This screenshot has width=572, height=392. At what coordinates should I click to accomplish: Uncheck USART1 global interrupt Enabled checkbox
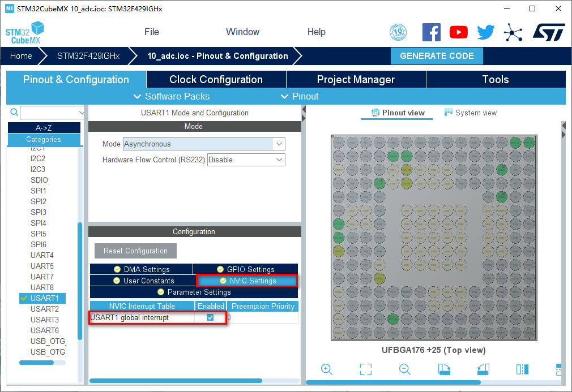(210, 318)
